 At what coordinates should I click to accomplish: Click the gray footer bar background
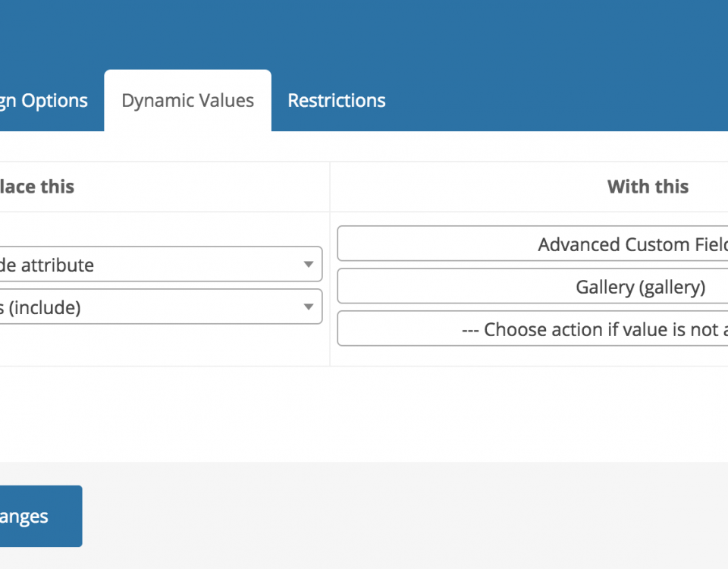404,516
